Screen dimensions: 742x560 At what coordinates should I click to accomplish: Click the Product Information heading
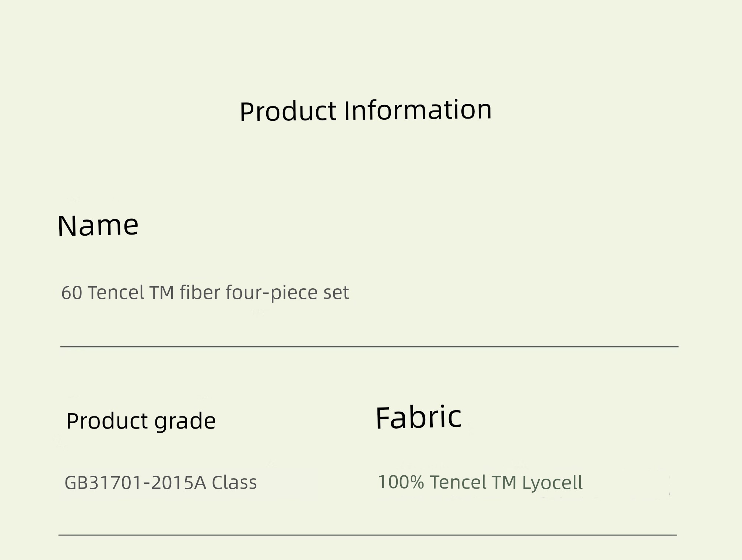tap(366, 110)
